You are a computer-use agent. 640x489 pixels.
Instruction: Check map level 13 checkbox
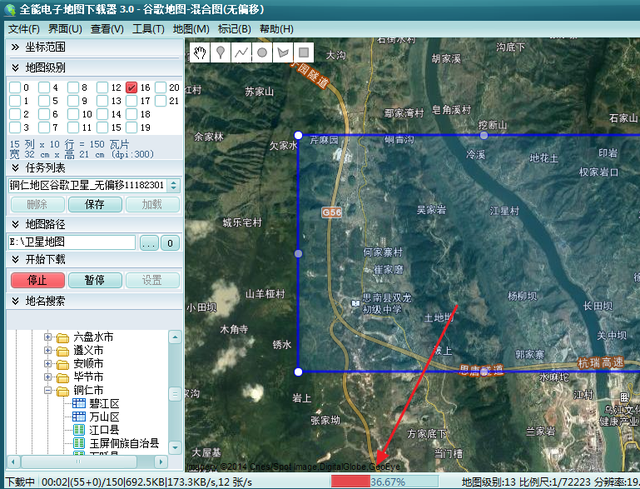tap(102, 101)
